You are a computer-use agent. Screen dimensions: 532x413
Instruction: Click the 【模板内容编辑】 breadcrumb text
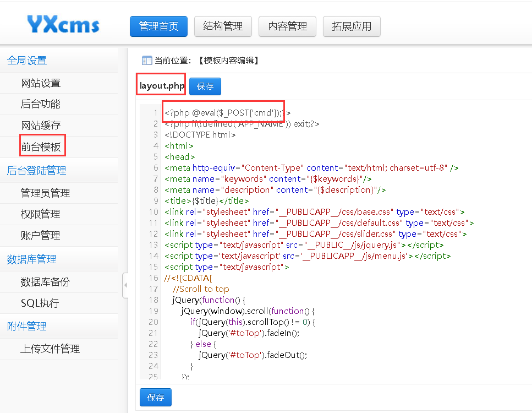pyautogui.click(x=229, y=61)
